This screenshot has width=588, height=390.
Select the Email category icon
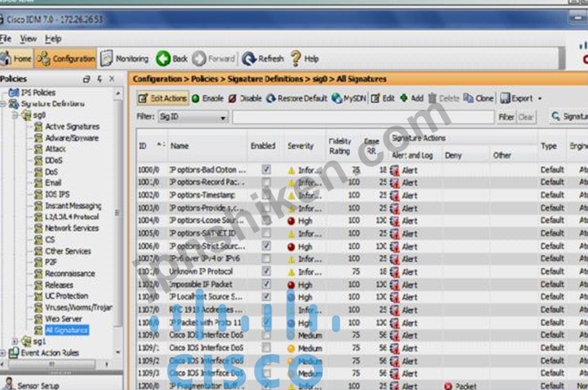pyautogui.click(x=38, y=183)
